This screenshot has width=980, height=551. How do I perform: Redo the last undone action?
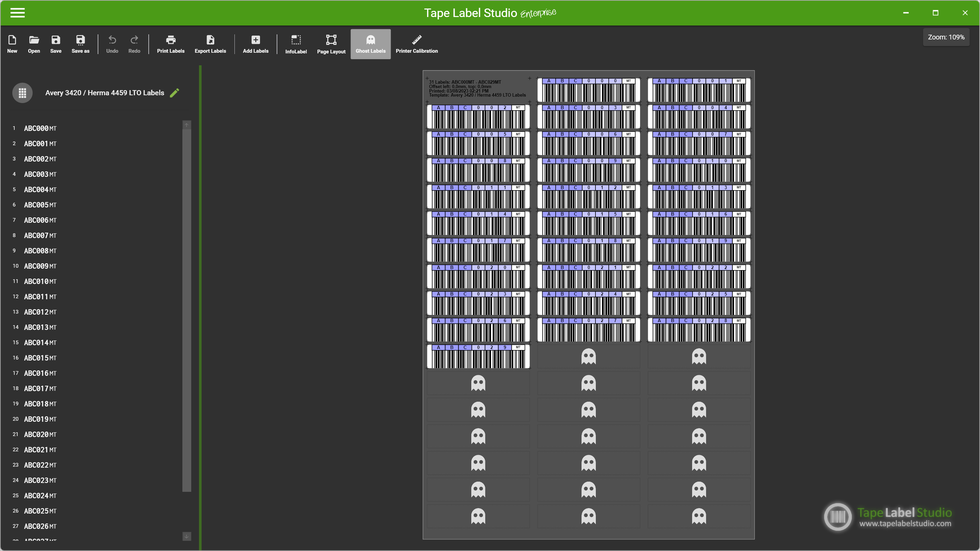point(134,44)
